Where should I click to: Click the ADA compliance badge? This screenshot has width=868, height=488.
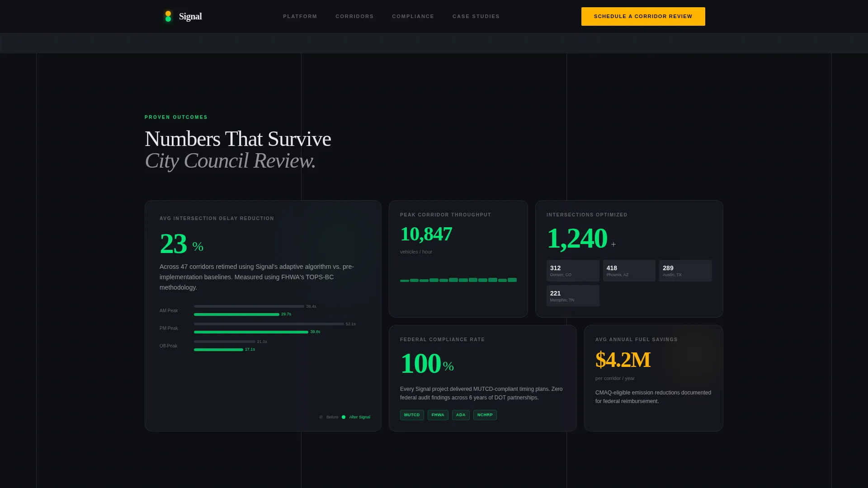461,415
